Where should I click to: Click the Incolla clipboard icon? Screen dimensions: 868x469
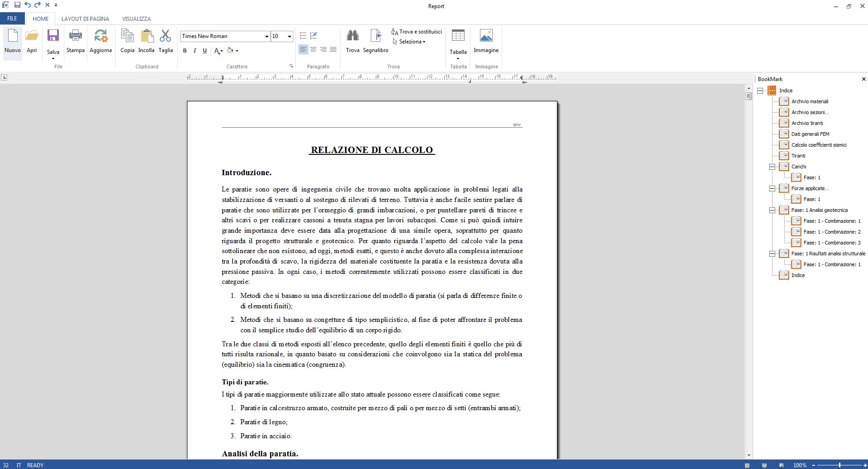point(146,37)
